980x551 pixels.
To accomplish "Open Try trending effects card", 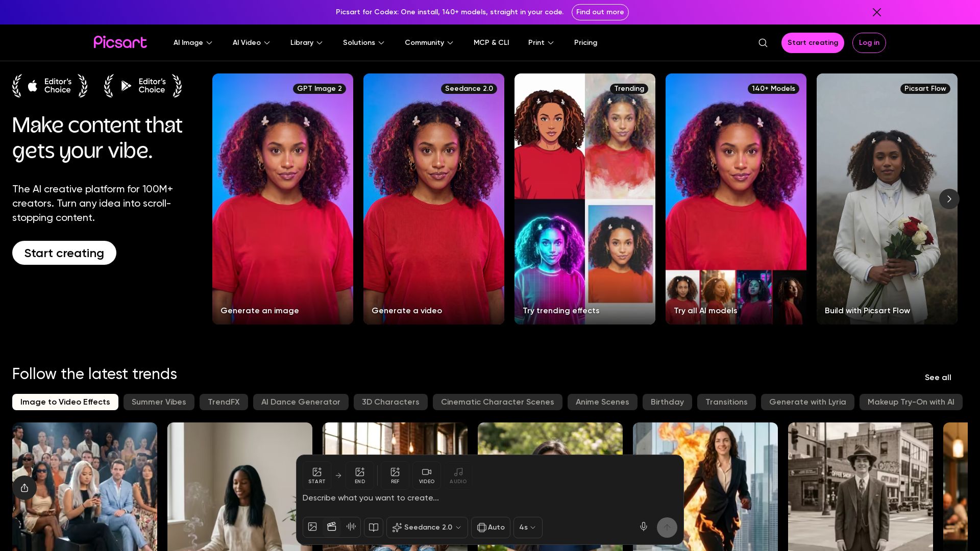I will (x=585, y=199).
